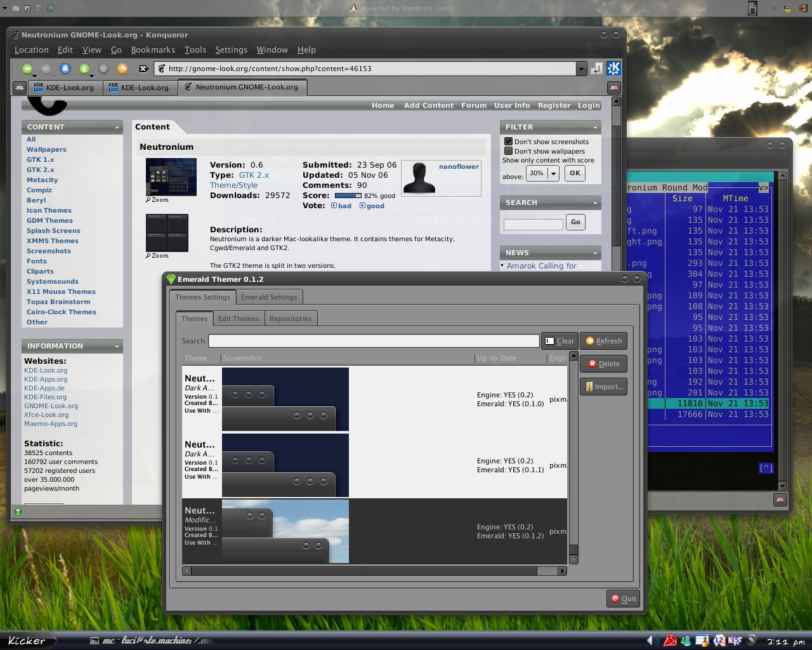The height and width of the screenshot is (650, 812).
Task: Open the two-people tray icon
Action: tap(686, 640)
